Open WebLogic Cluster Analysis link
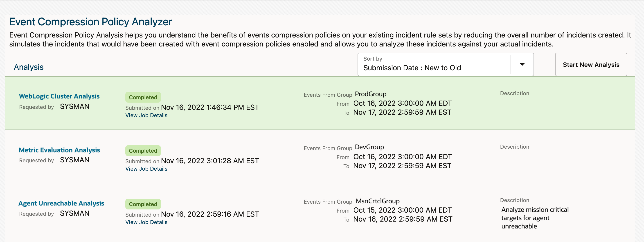Viewport: 644px width, 242px height. click(59, 96)
